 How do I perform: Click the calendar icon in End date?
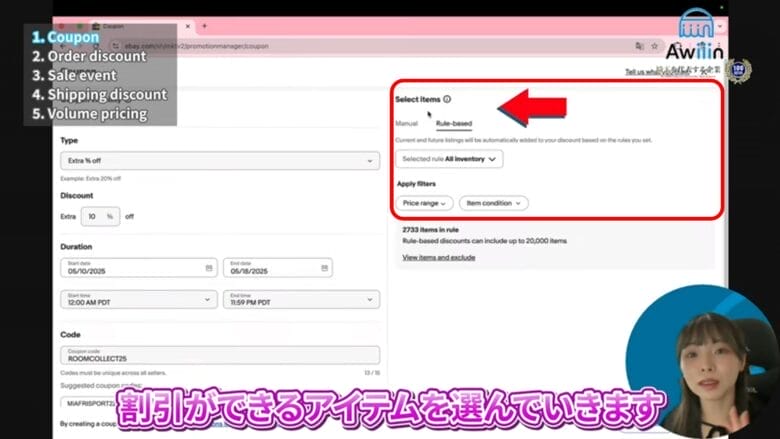(324, 268)
